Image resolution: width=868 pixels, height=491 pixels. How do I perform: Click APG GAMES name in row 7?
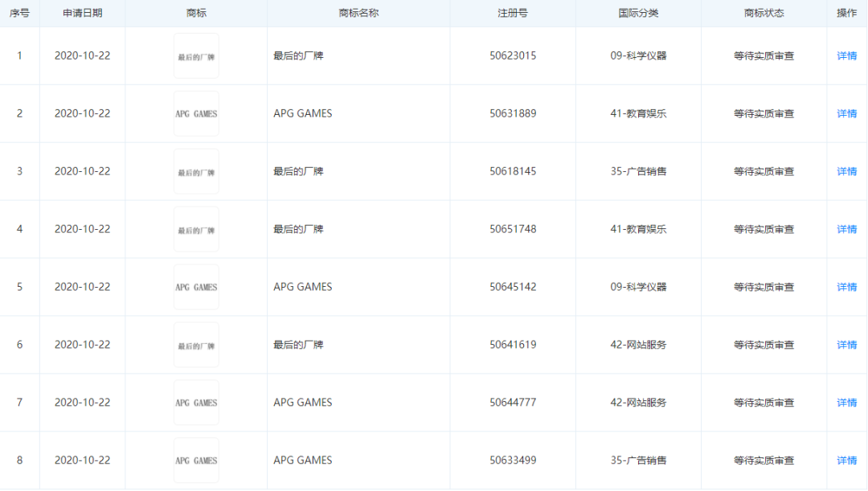click(303, 403)
